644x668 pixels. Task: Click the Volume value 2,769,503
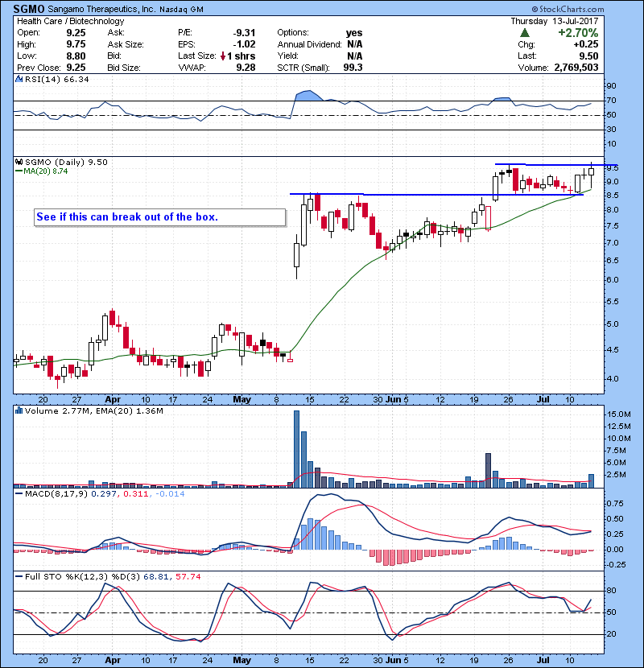pyautogui.click(x=576, y=68)
